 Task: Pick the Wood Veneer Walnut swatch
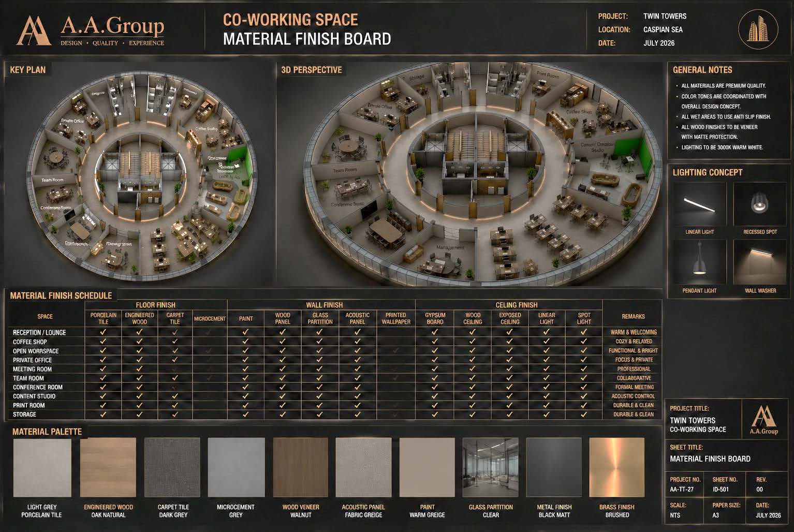pyautogui.click(x=301, y=467)
